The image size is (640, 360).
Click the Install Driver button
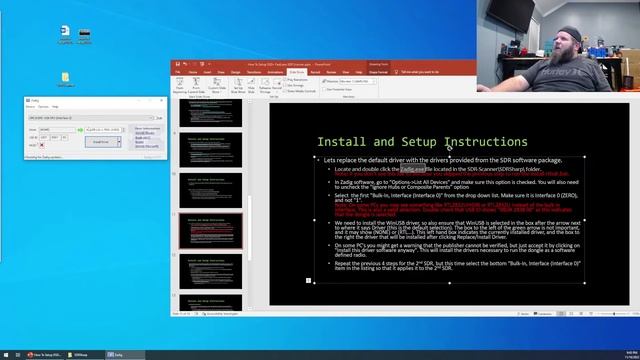click(x=101, y=142)
